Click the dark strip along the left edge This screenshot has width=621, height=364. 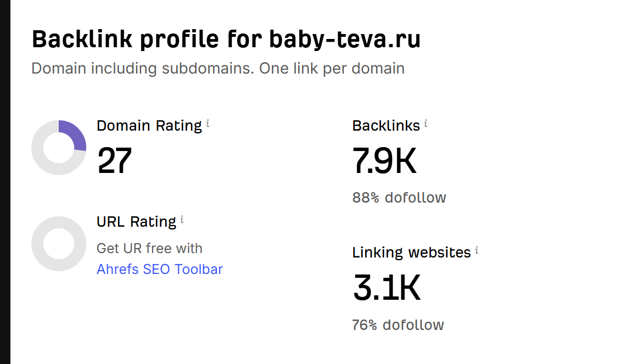click(5, 182)
